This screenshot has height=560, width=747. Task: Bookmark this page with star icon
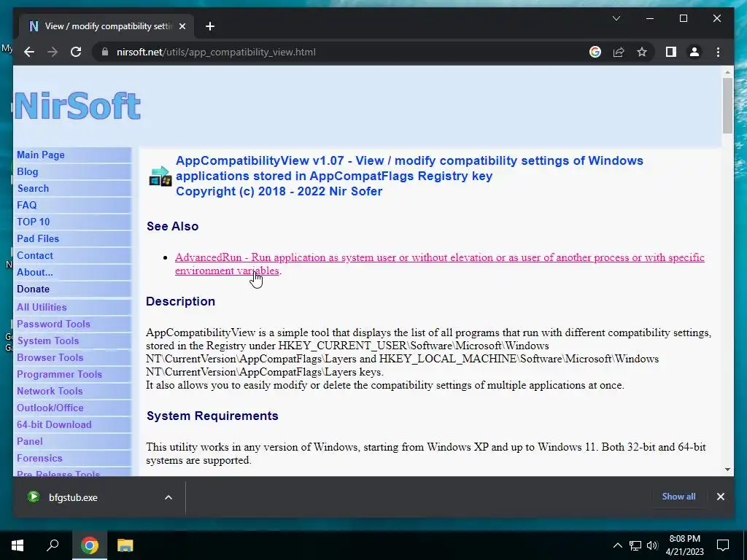point(642,52)
